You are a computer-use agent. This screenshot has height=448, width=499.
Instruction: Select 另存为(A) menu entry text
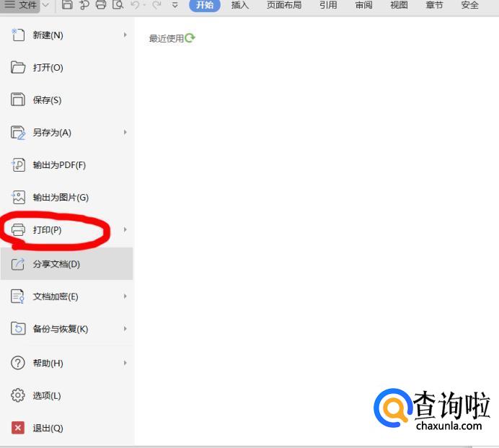tap(52, 133)
